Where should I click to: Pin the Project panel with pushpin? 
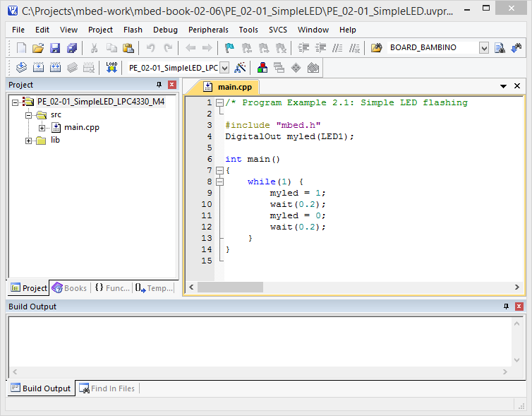tap(159, 85)
